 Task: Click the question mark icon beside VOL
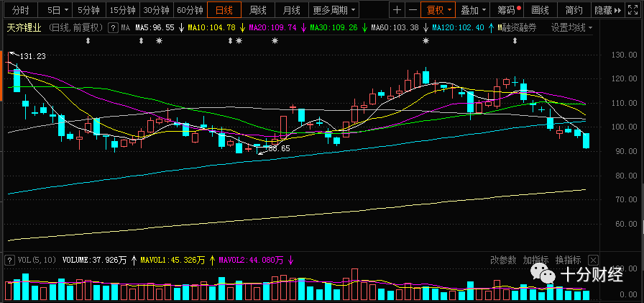(9, 260)
